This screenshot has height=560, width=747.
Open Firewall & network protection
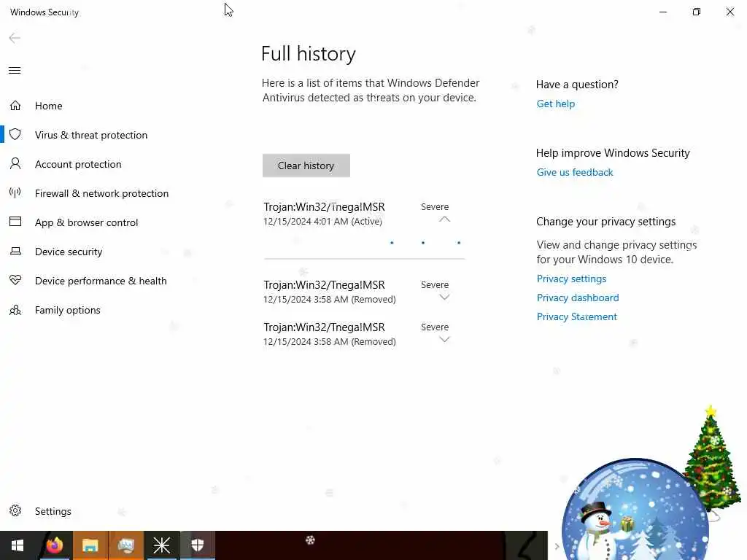point(101,193)
